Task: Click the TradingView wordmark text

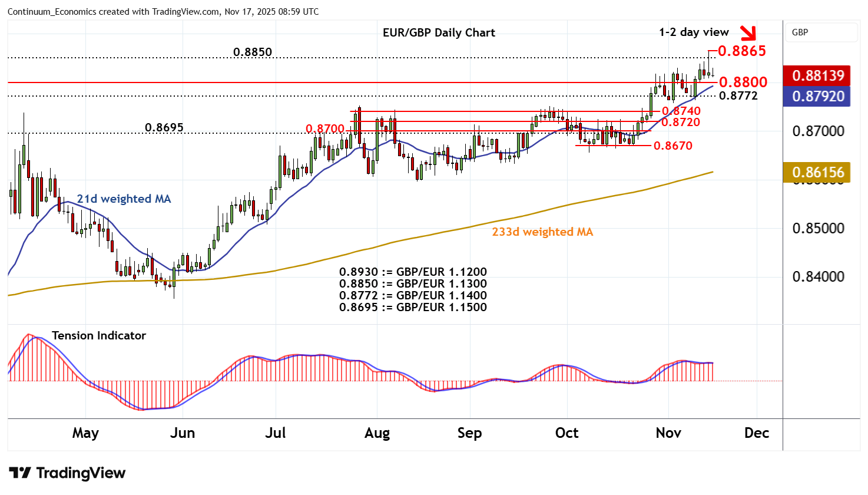Action: click(81, 473)
